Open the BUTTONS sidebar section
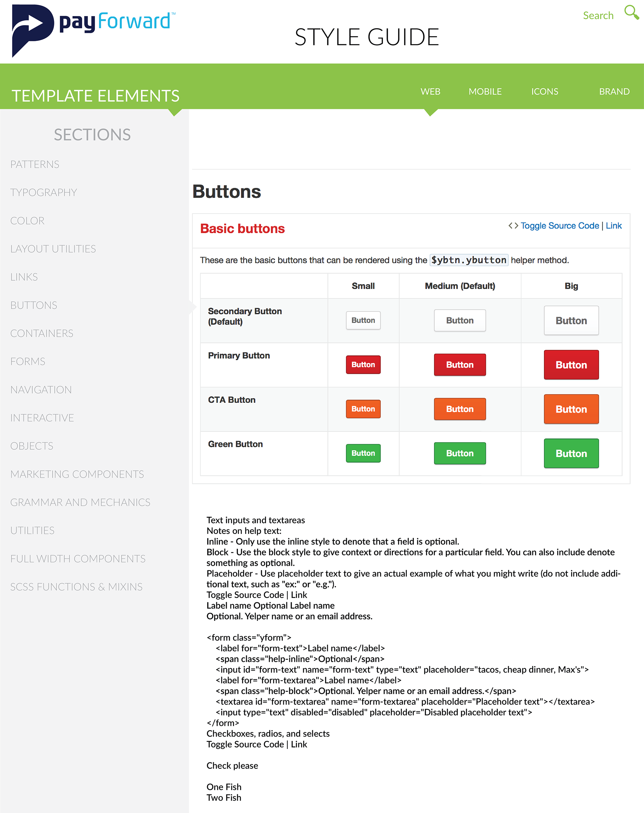Viewport: 644px width, 813px height. 34,305
